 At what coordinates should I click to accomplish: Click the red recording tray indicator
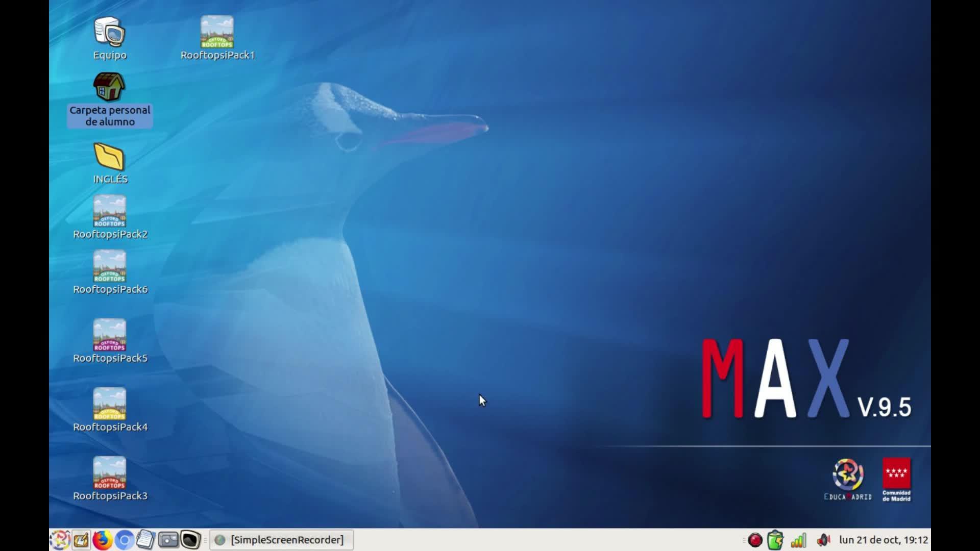(x=755, y=540)
